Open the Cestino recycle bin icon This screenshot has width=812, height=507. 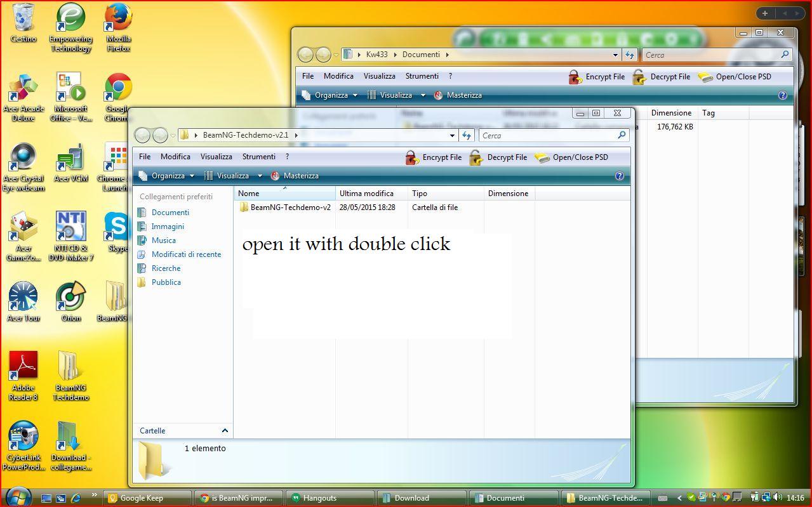(23, 23)
